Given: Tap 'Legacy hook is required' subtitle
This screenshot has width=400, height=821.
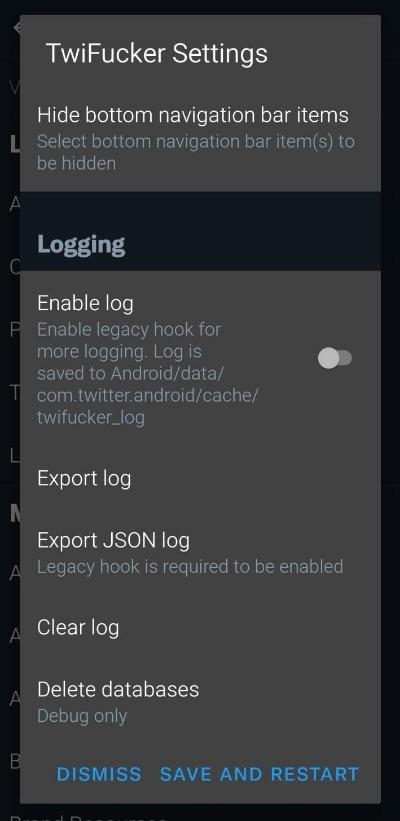Looking at the screenshot, I should [190, 566].
